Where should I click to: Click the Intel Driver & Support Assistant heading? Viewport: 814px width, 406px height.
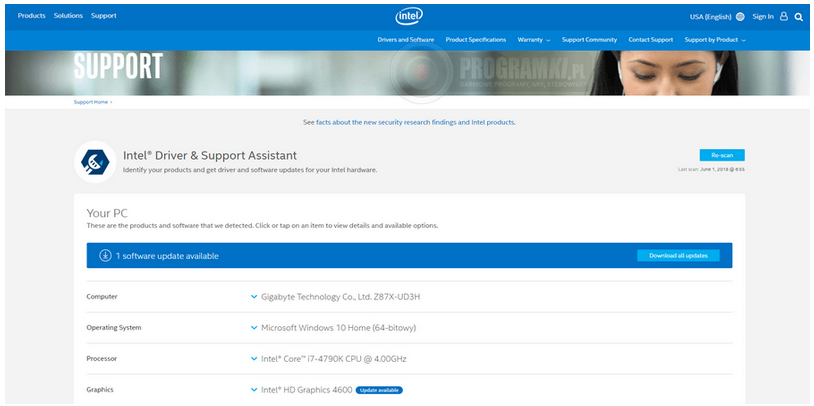coord(210,155)
